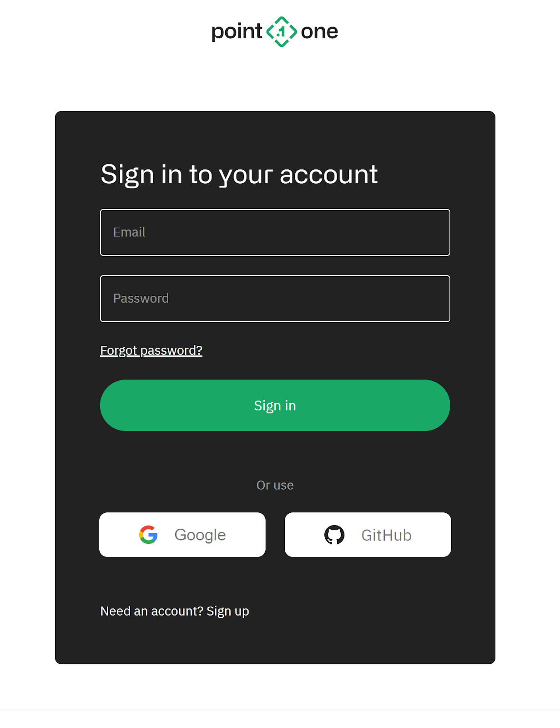Image resolution: width=560 pixels, height=728 pixels.
Task: Focus the Email input field
Action: tap(275, 233)
